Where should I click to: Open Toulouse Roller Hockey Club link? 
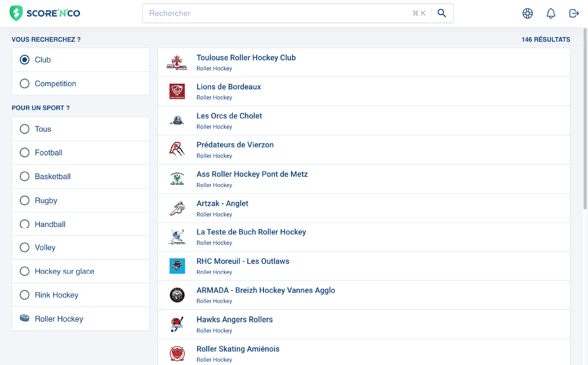246,58
